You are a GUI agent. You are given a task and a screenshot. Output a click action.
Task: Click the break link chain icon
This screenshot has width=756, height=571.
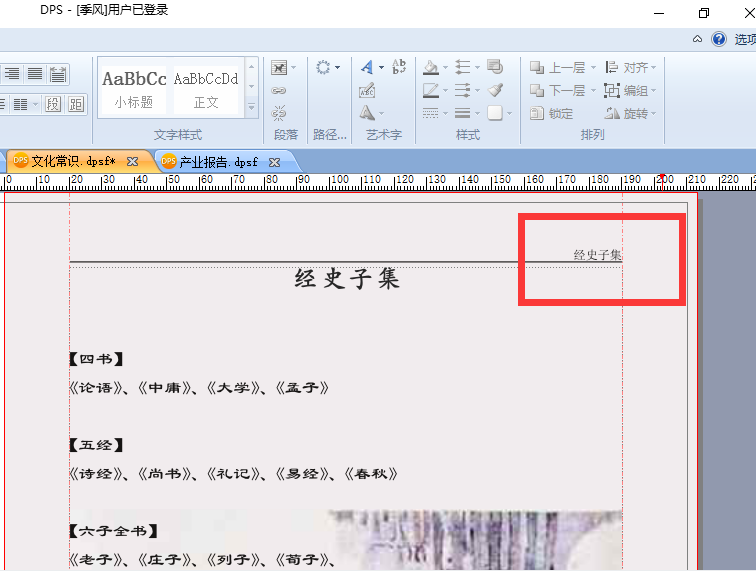click(x=279, y=113)
